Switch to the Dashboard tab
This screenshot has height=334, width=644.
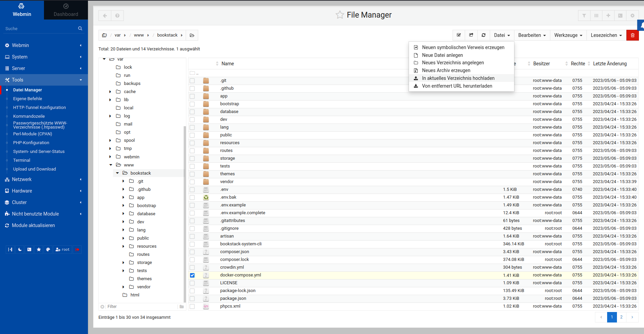(x=66, y=10)
